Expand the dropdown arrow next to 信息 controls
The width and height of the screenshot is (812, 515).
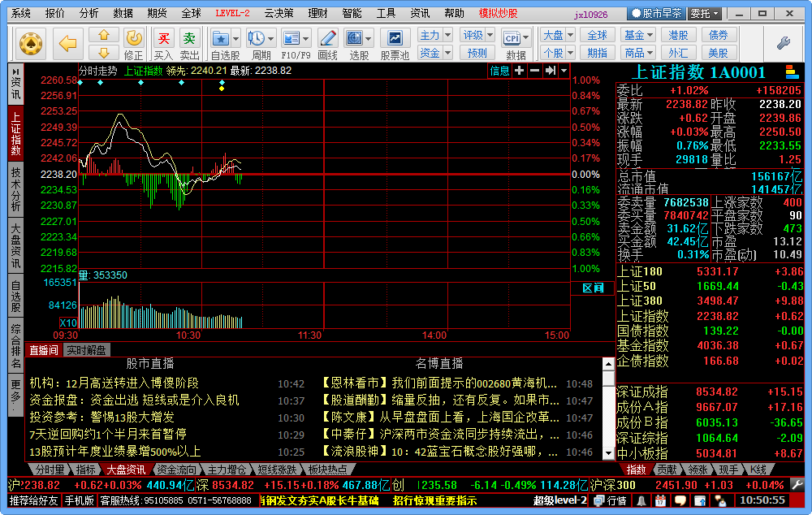(x=564, y=71)
